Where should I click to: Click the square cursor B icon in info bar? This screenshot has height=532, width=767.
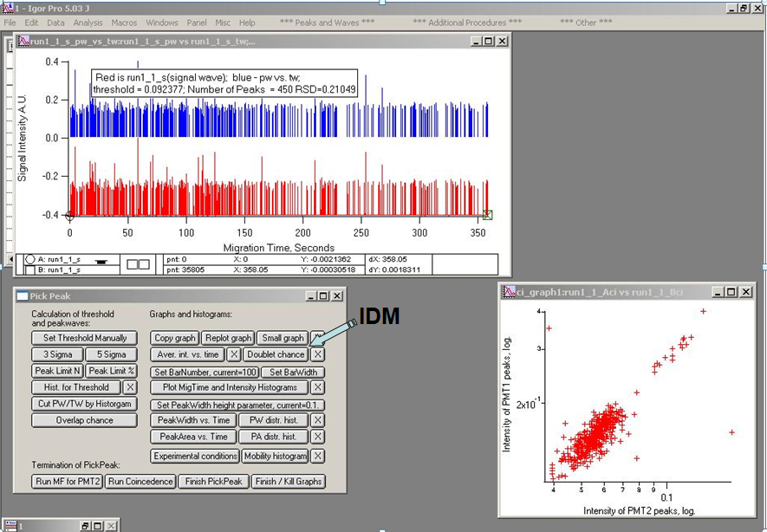point(30,270)
